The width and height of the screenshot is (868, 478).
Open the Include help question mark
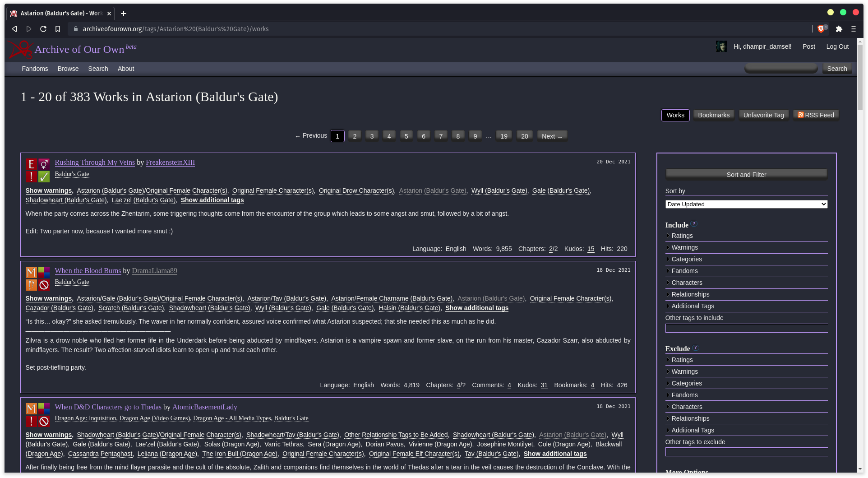pyautogui.click(x=694, y=223)
